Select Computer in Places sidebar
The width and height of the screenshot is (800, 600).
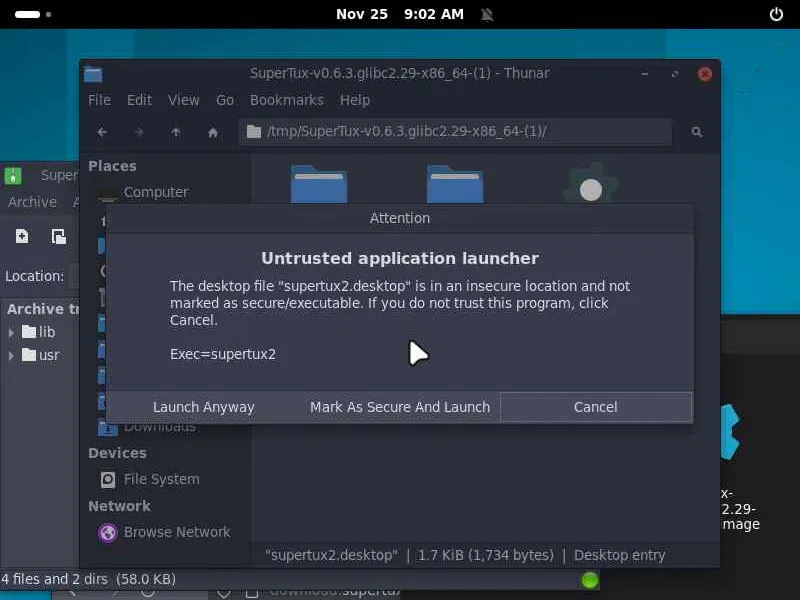pos(156,192)
